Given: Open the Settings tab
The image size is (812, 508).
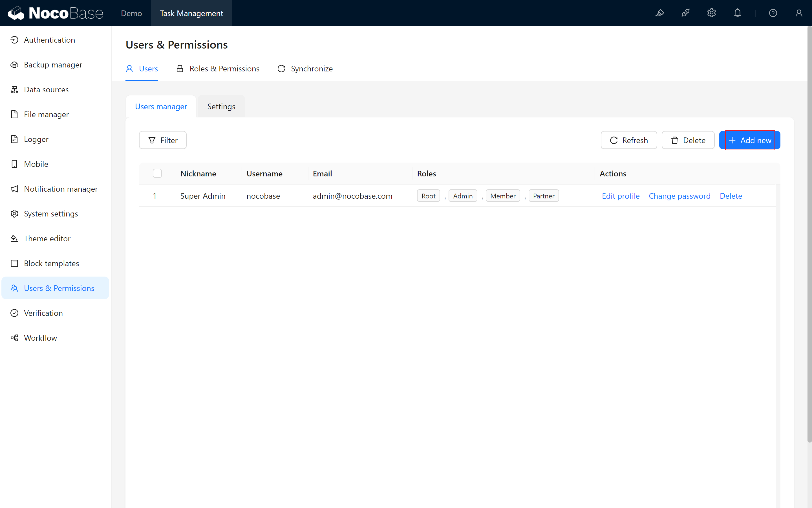Looking at the screenshot, I should (221, 106).
